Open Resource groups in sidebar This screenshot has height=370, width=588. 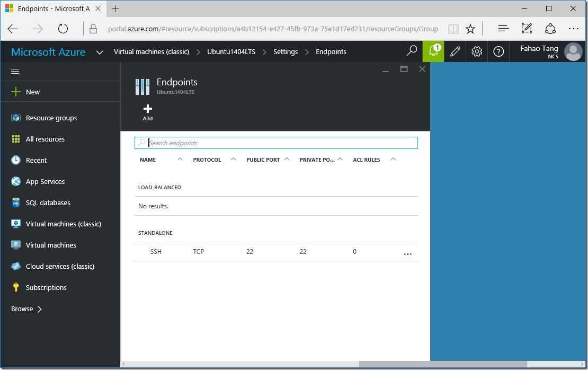pyautogui.click(x=51, y=118)
